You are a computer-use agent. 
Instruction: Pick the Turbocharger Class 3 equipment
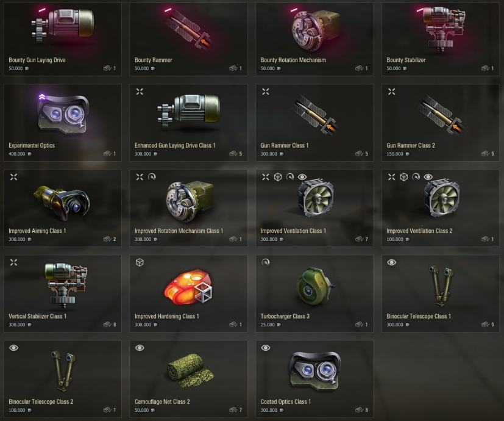(314, 293)
